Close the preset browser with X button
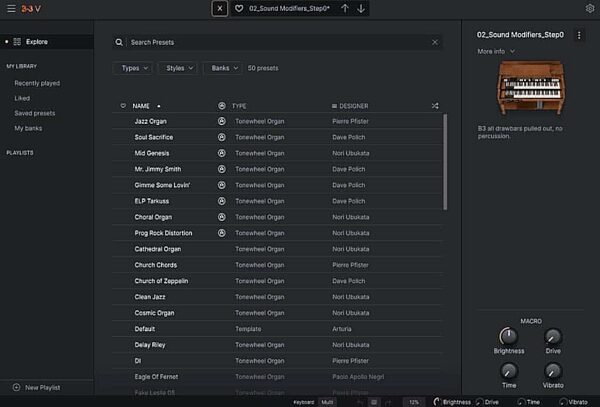 pos(220,8)
